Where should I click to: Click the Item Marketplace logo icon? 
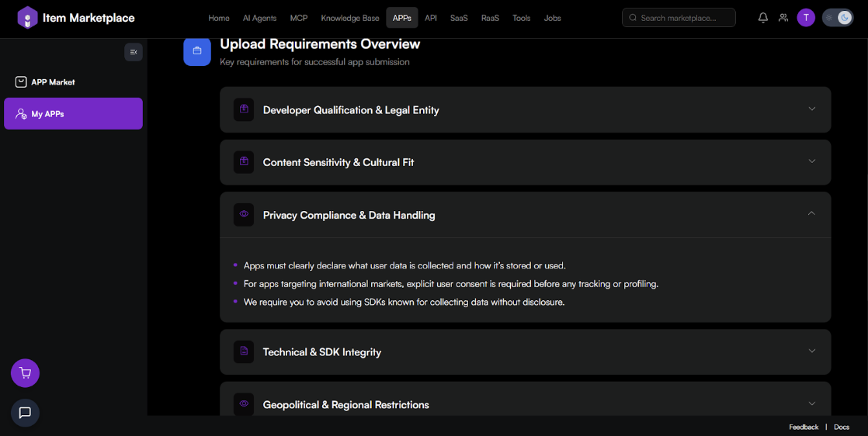pyautogui.click(x=27, y=18)
